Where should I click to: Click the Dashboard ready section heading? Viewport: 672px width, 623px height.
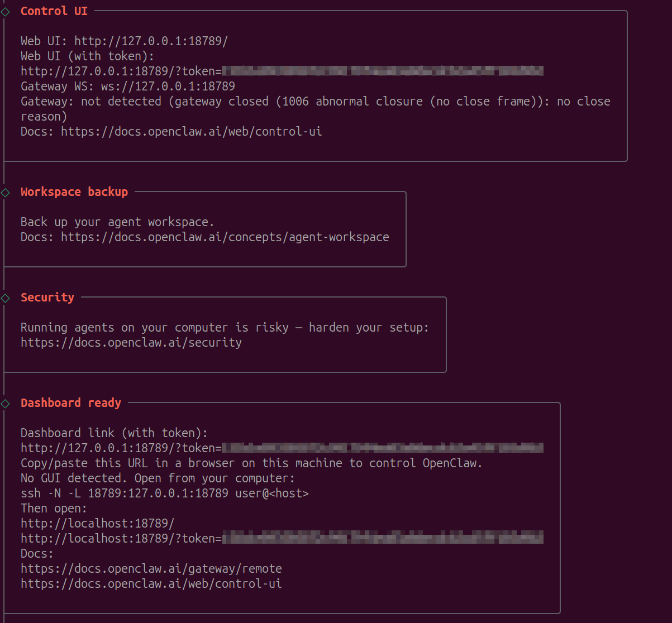(x=70, y=403)
